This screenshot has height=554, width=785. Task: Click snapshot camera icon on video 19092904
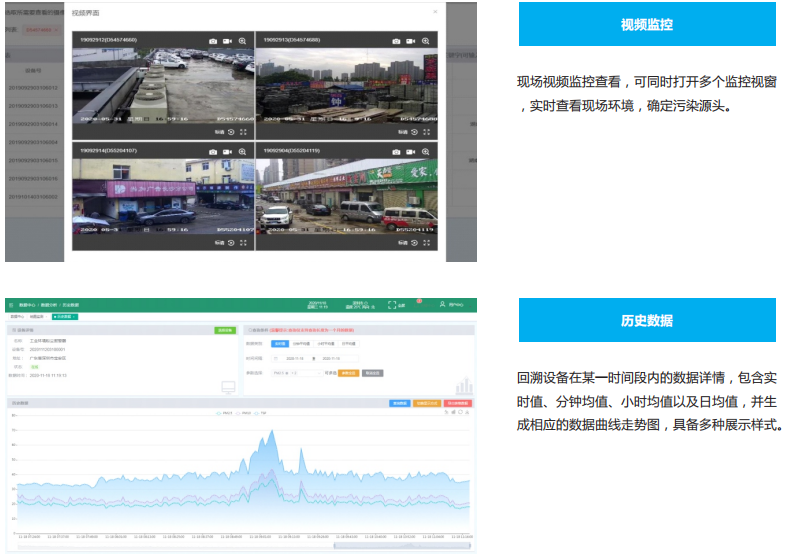point(397,152)
